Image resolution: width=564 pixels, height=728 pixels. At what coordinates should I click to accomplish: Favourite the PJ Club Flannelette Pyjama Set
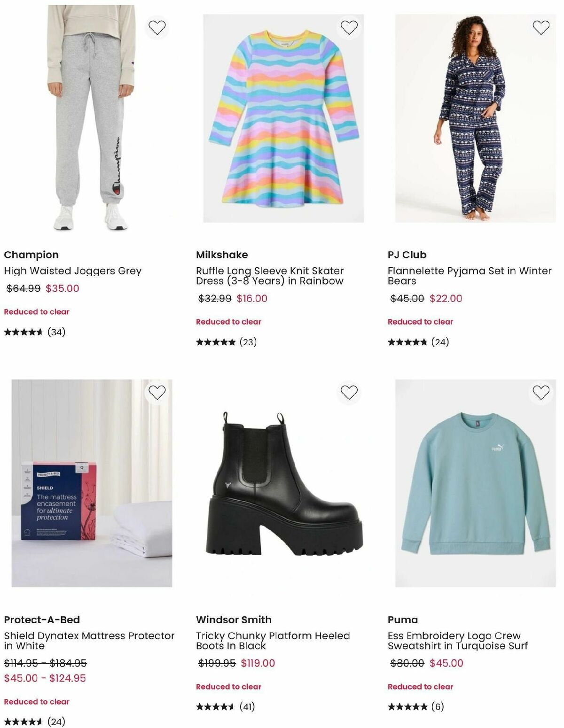point(540,27)
